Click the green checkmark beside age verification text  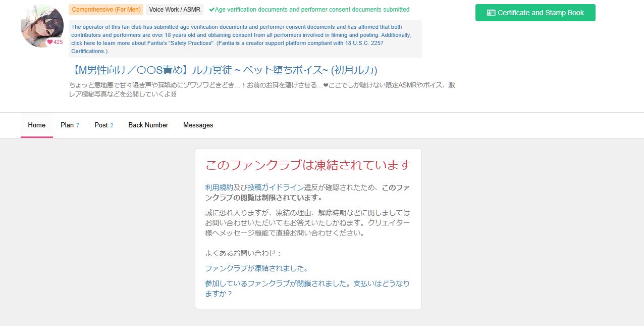pyautogui.click(x=211, y=10)
